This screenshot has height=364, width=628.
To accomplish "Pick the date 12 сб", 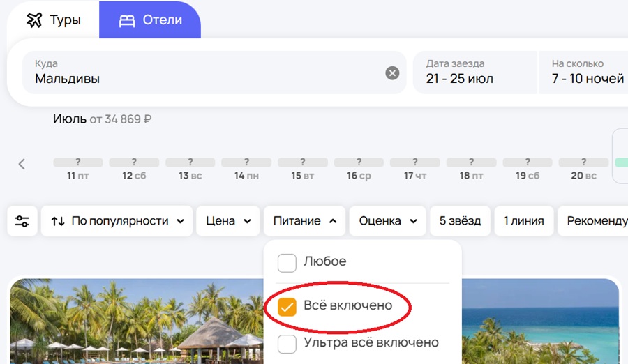I will pos(134,169).
